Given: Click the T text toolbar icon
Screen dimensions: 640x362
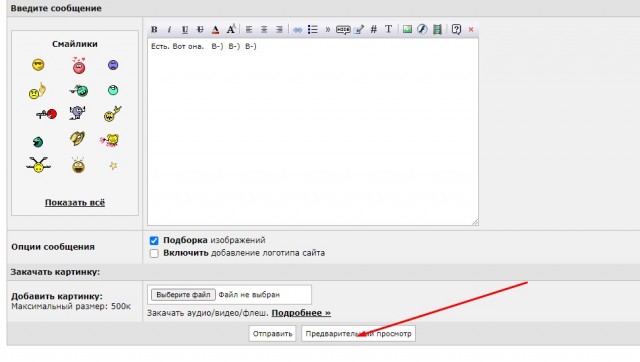Looking at the screenshot, I should [389, 29].
